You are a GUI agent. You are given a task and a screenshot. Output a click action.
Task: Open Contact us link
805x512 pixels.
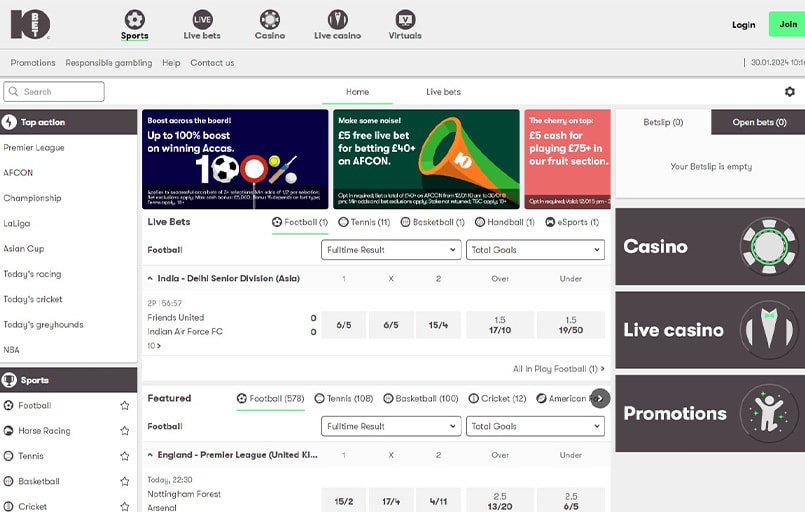212,63
